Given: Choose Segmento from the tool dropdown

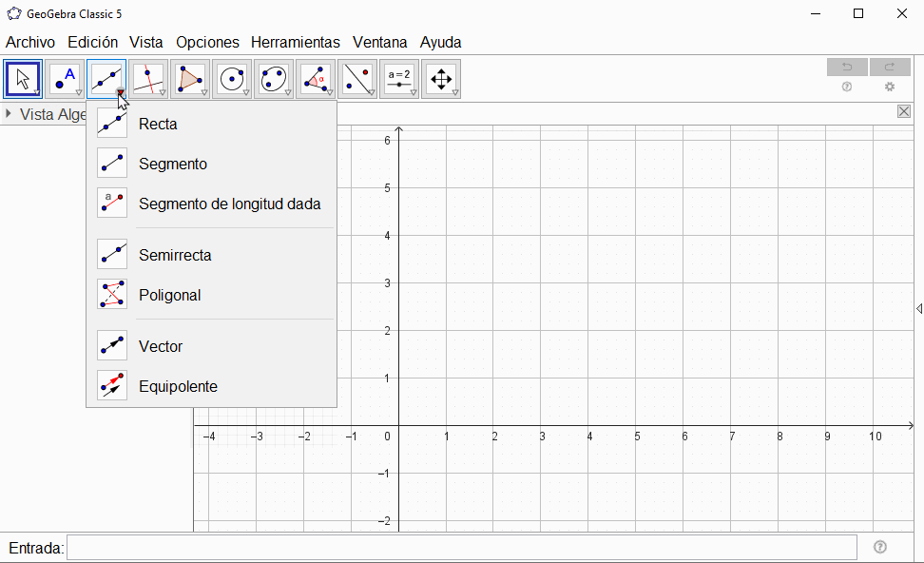Looking at the screenshot, I should pos(172,164).
